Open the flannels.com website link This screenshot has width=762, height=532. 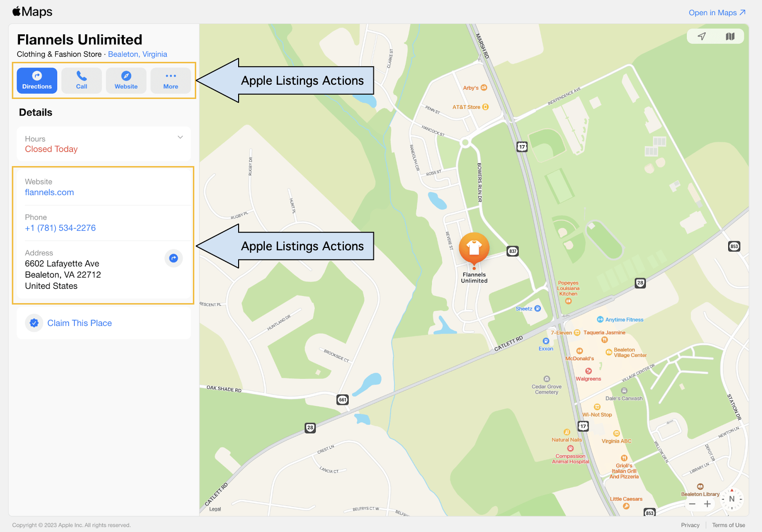[x=50, y=192]
